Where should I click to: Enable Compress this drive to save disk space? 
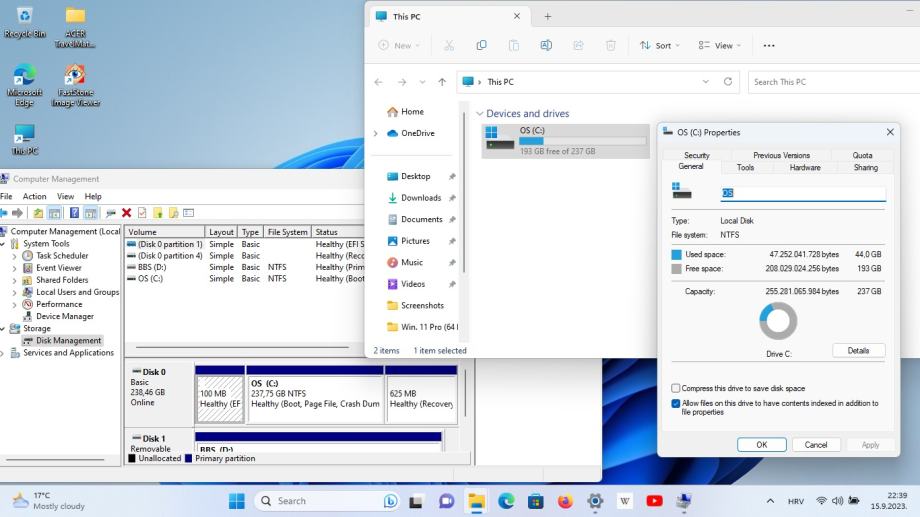676,388
